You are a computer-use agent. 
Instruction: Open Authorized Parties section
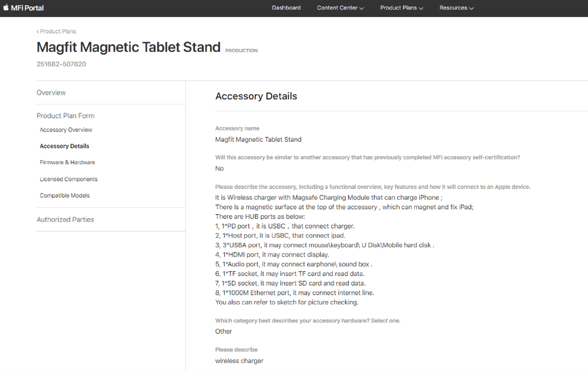(65, 219)
